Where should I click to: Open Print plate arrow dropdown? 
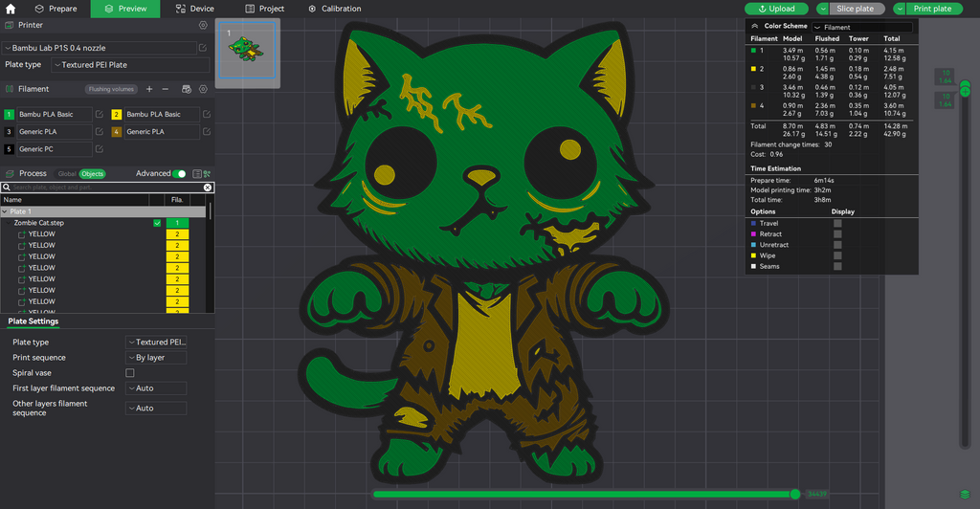[900, 9]
